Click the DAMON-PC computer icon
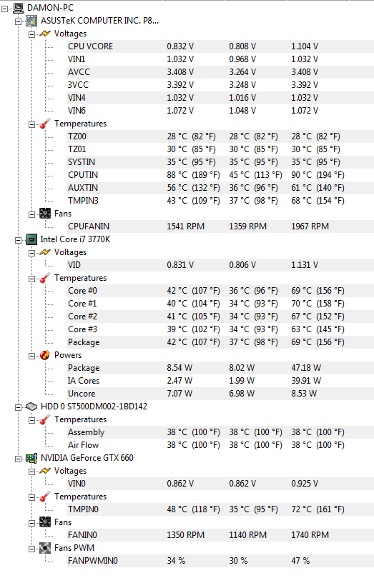 coord(18,7)
